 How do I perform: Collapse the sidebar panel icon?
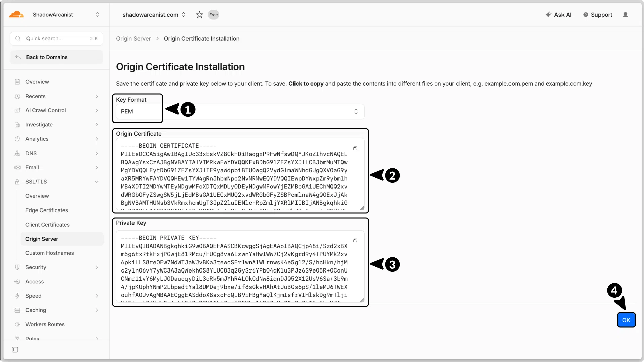click(15, 350)
